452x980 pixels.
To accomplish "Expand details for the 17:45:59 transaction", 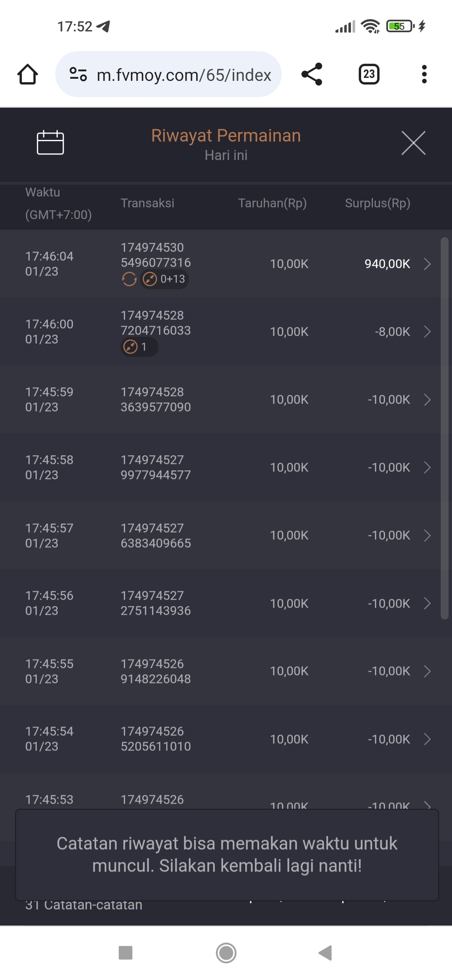I will 427,400.
